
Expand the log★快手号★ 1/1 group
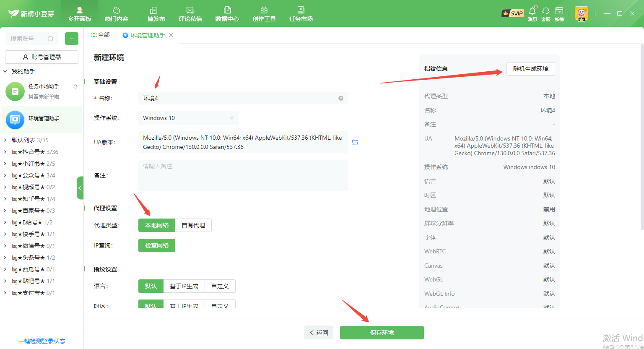5,234
